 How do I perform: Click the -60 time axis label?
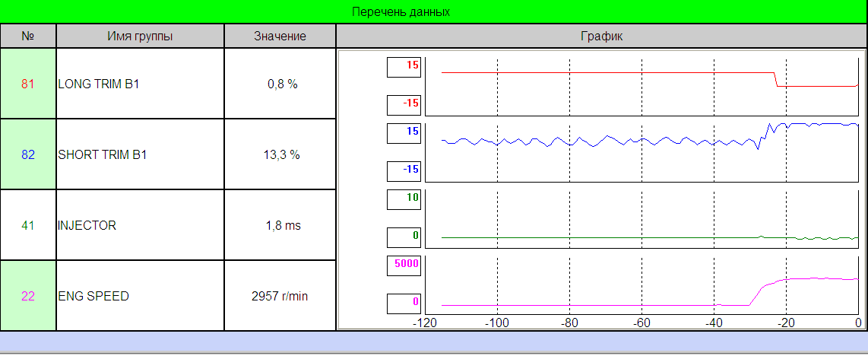tap(641, 323)
